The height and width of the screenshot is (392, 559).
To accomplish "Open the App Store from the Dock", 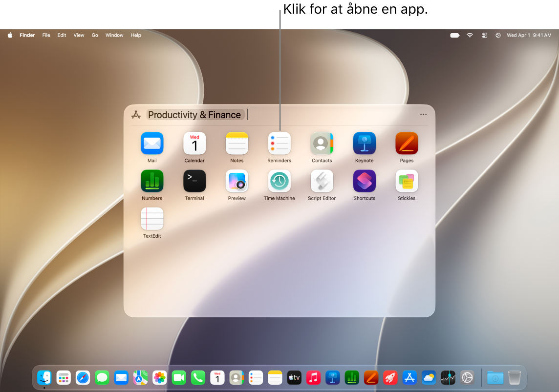I will [409, 377].
